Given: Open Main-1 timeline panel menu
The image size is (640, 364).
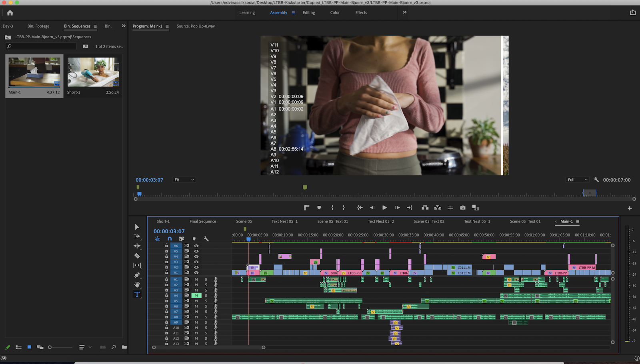Looking at the screenshot, I should point(578,221).
